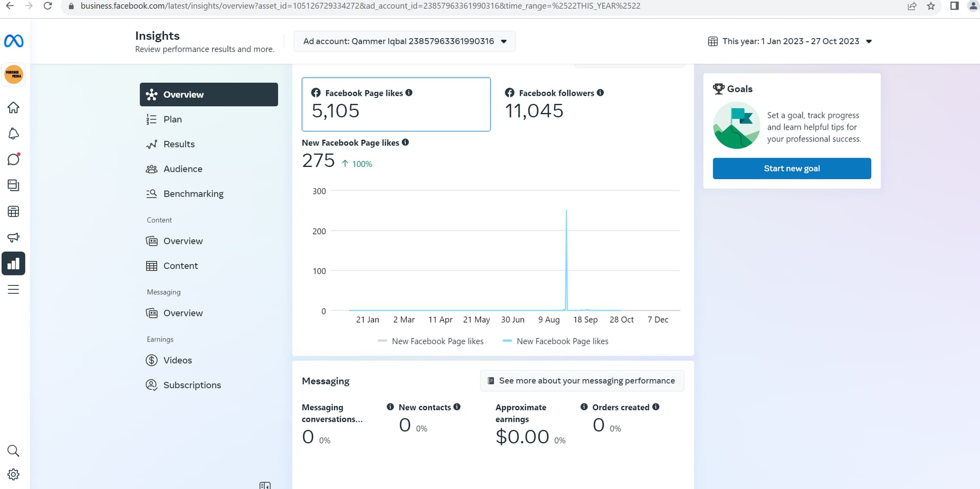The image size is (980, 489).
Task: Click the Messaging conversations... metric label
Action: tap(332, 413)
